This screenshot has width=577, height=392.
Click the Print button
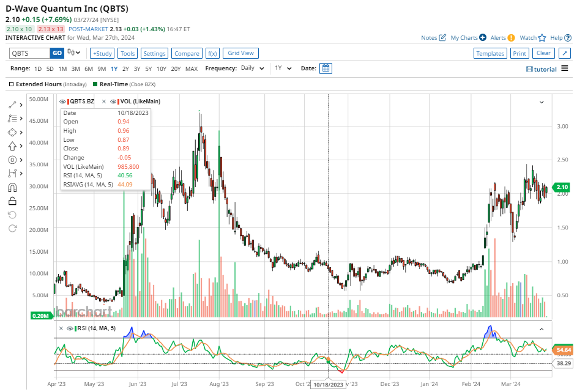pos(519,53)
